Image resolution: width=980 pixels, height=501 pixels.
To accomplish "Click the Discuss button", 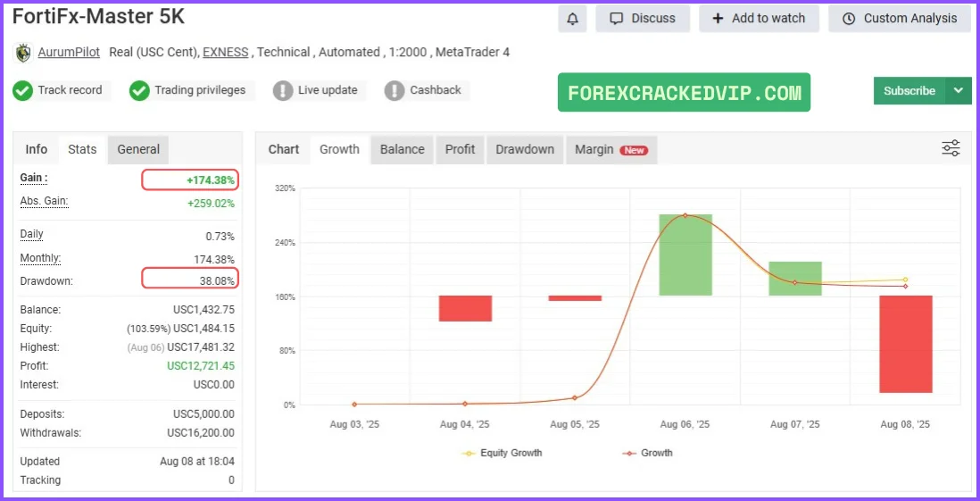I will (x=642, y=18).
